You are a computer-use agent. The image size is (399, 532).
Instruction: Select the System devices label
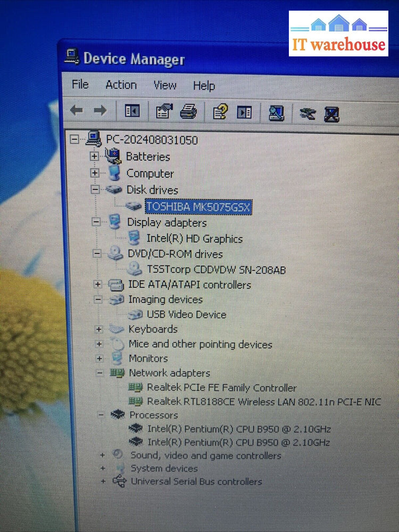pyautogui.click(x=164, y=468)
